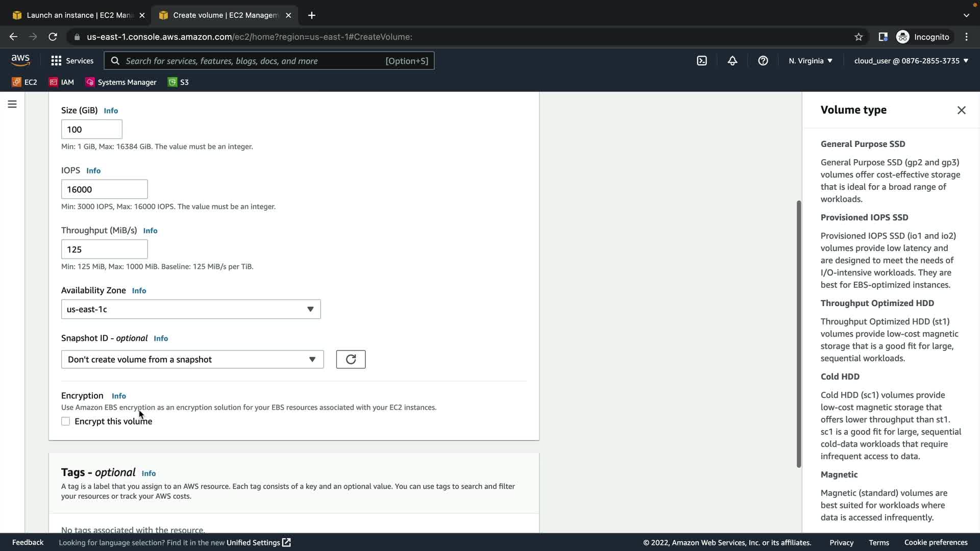Click the notifications bell icon
Screen dimensions: 980x551
click(732, 61)
